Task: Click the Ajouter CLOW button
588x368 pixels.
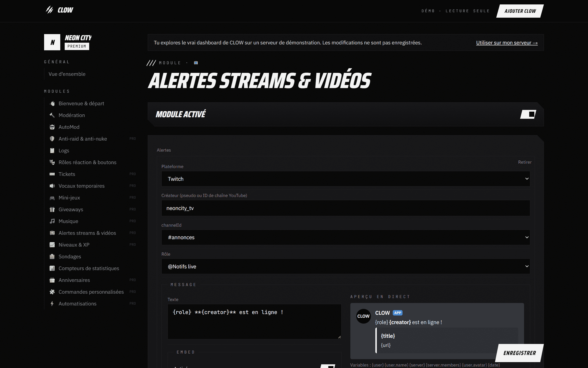Action: pyautogui.click(x=520, y=11)
